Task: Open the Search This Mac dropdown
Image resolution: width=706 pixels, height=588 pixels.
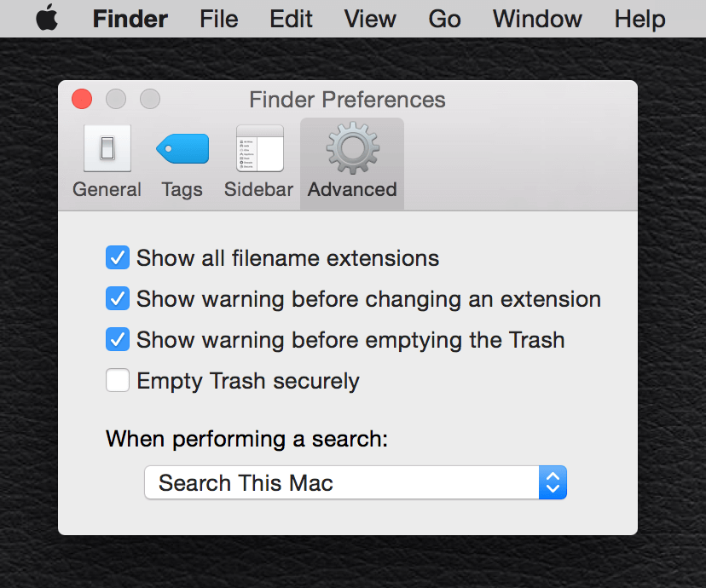Action: click(x=341, y=483)
